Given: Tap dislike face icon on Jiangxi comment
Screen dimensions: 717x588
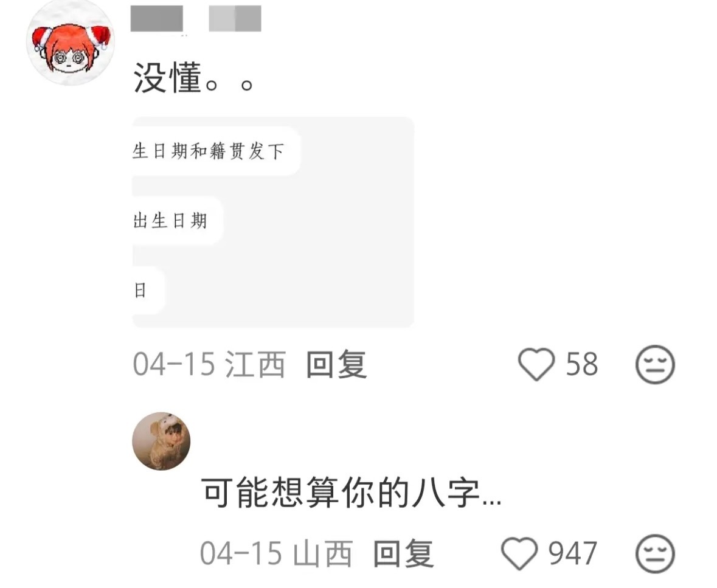Looking at the screenshot, I should point(655,364).
